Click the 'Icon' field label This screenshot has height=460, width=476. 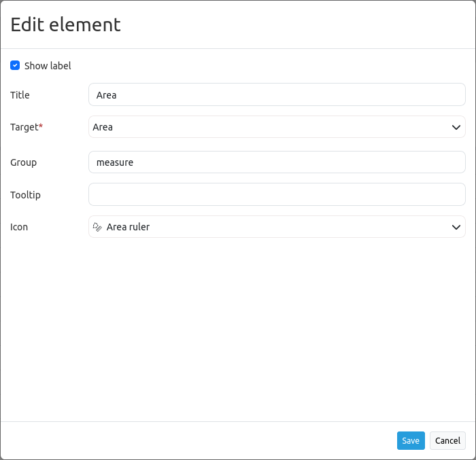click(x=19, y=227)
